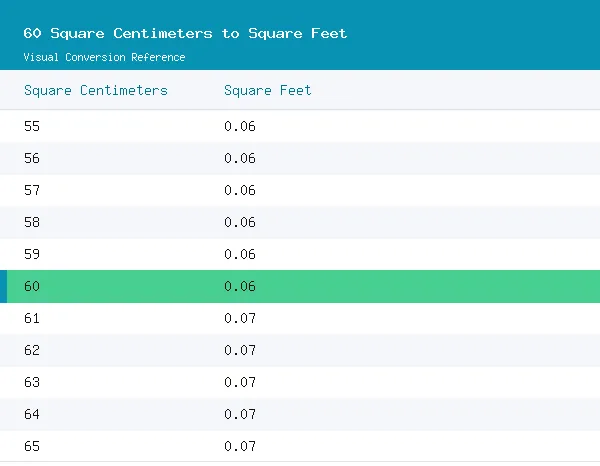Click the 0.07 value in the 63 row
The image size is (600, 466).
[x=240, y=382]
